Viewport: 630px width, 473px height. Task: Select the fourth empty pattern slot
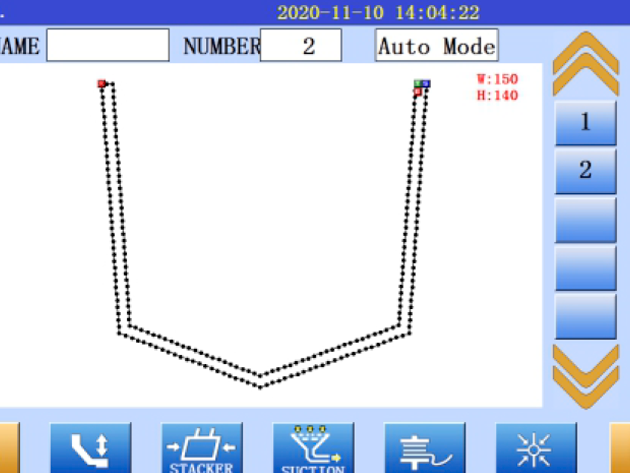tap(585, 267)
